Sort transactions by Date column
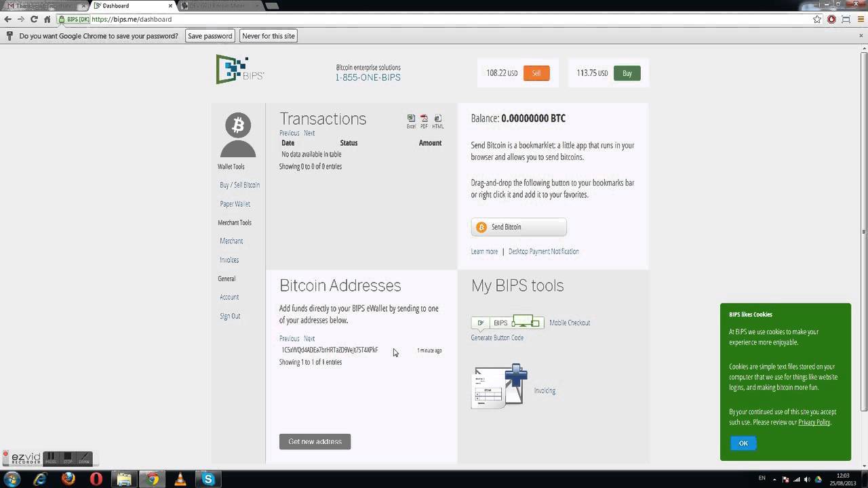The width and height of the screenshot is (868, 488). pos(288,143)
